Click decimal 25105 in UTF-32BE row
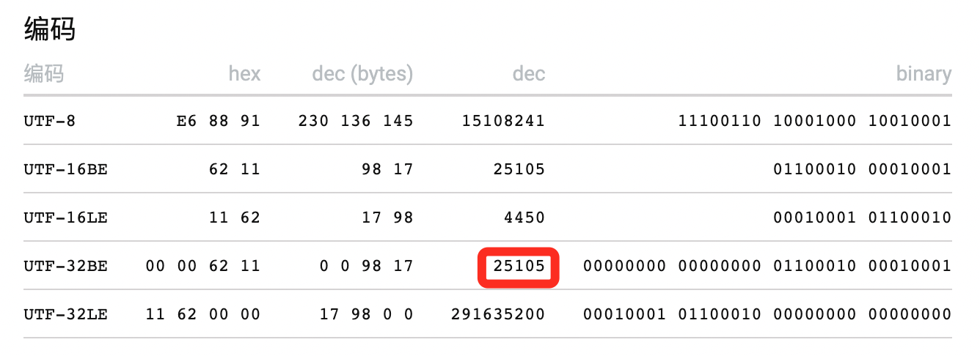Screen dimensions: 980x356 pyautogui.click(x=519, y=266)
